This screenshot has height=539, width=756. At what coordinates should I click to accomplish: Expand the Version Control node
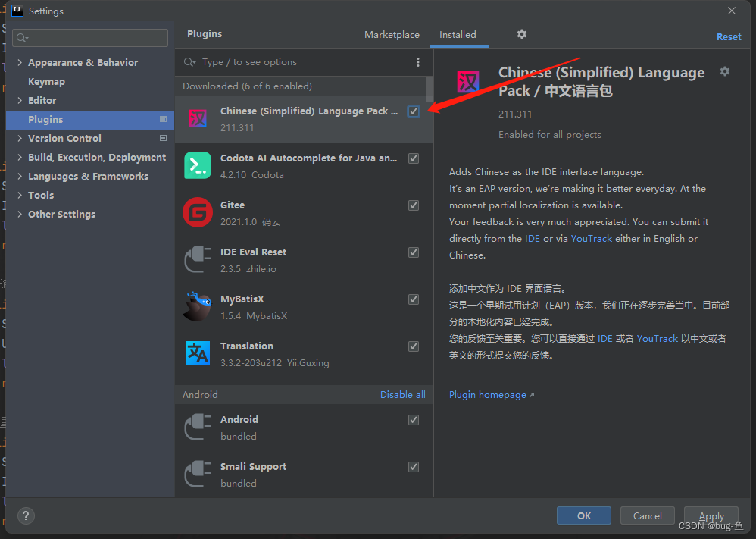pyautogui.click(x=20, y=138)
